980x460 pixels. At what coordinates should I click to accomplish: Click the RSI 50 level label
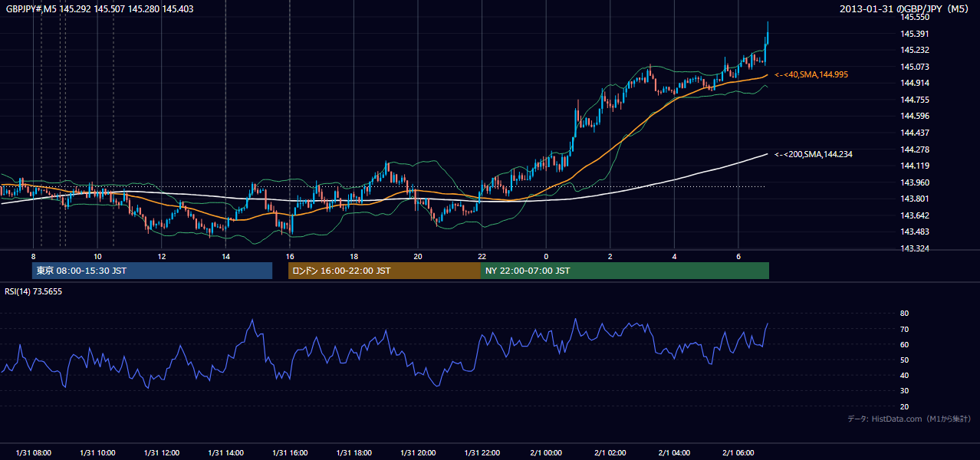click(905, 360)
